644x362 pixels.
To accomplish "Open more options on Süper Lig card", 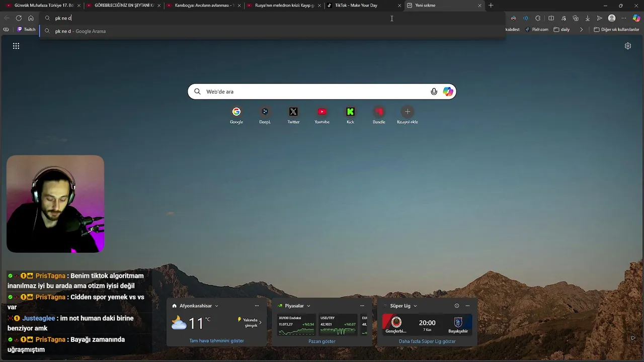I will pos(467,306).
